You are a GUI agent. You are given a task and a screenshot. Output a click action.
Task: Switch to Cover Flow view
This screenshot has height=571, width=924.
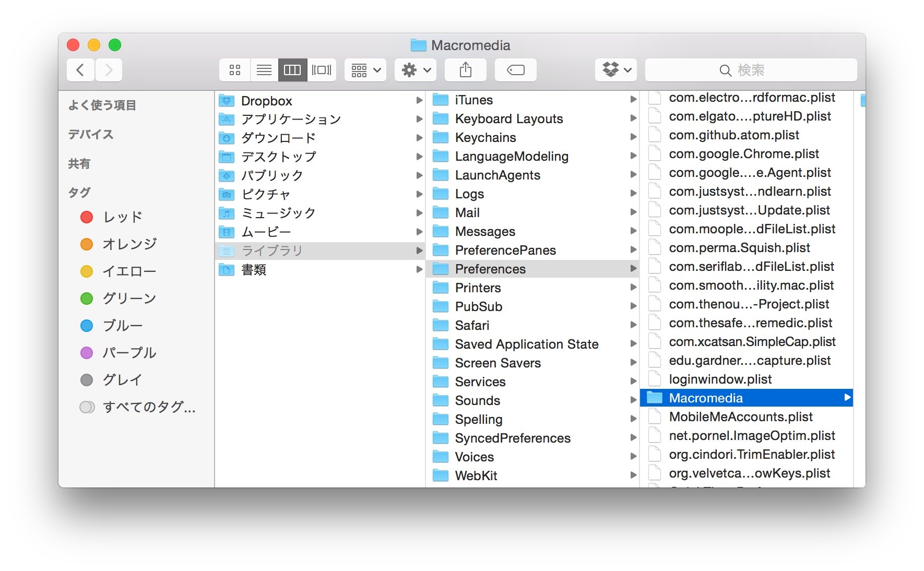click(322, 70)
